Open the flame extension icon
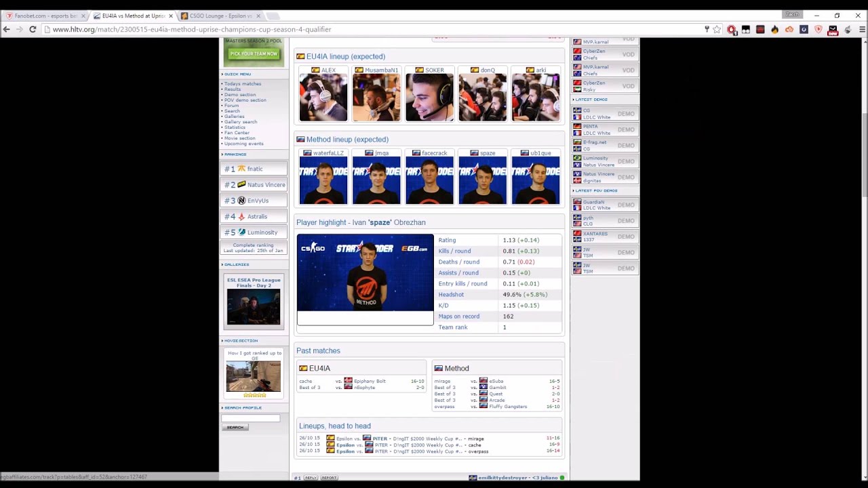This screenshot has height=488, width=868. tap(774, 29)
